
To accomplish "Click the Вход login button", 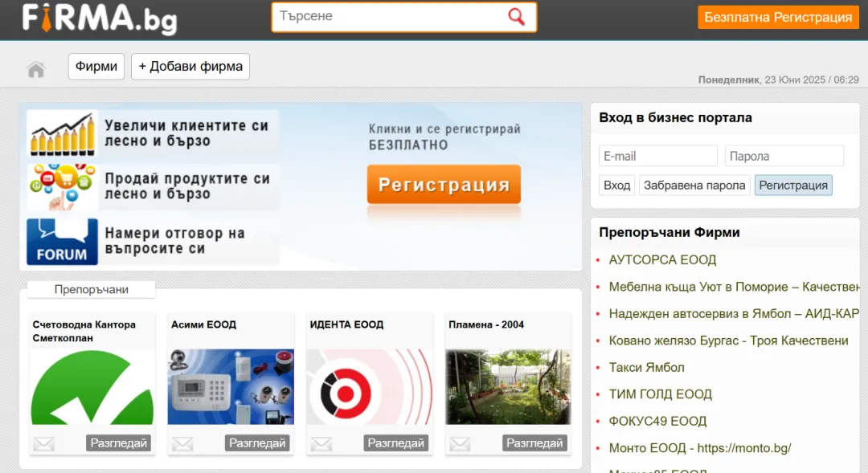I will coord(616,186).
